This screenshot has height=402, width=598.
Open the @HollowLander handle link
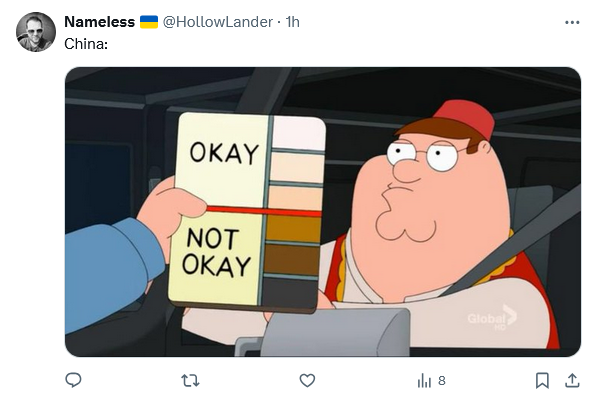[218, 22]
